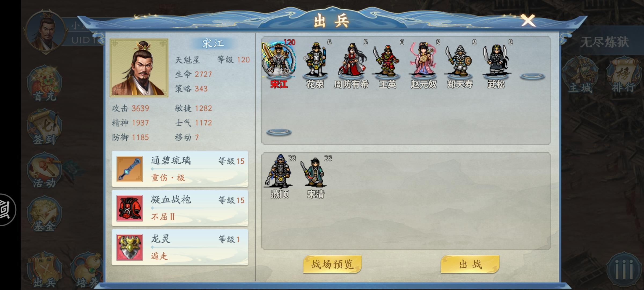The height and width of the screenshot is (290, 644).
Task: Open 龙灵 accessory equipment slot
Action: click(180, 247)
